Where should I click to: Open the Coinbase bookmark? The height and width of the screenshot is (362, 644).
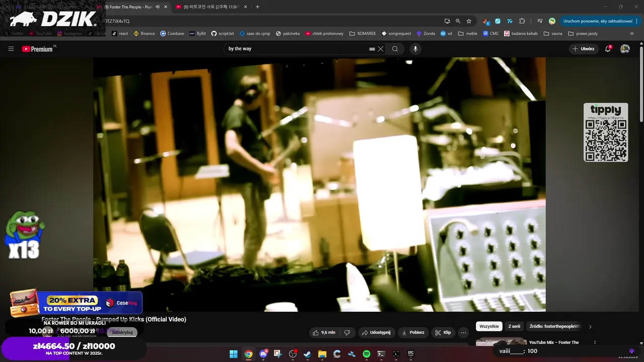pyautogui.click(x=172, y=34)
